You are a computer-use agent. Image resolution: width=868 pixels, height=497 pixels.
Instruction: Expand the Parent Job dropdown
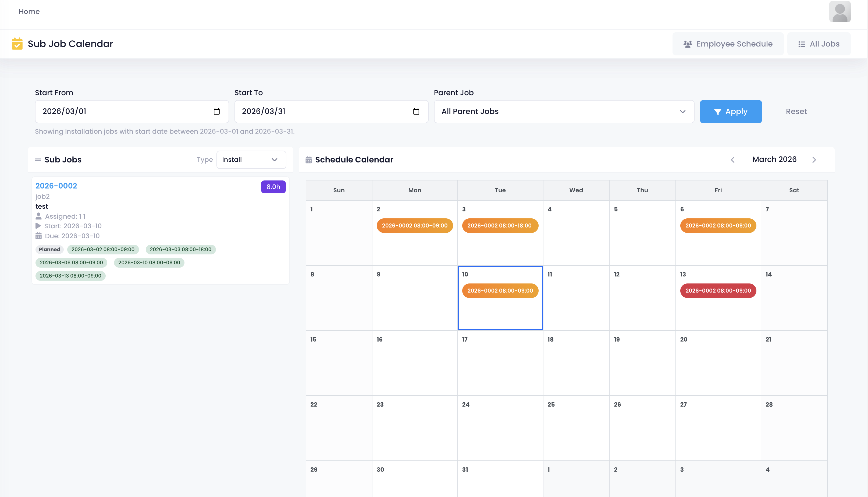click(564, 111)
